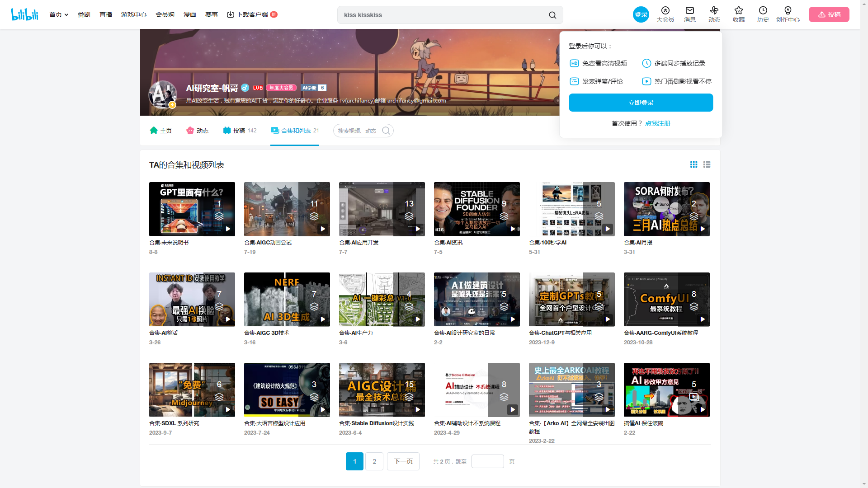The width and height of the screenshot is (868, 488).
Task: Open 合集·AI生产力 thumbnail
Action: click(382, 299)
